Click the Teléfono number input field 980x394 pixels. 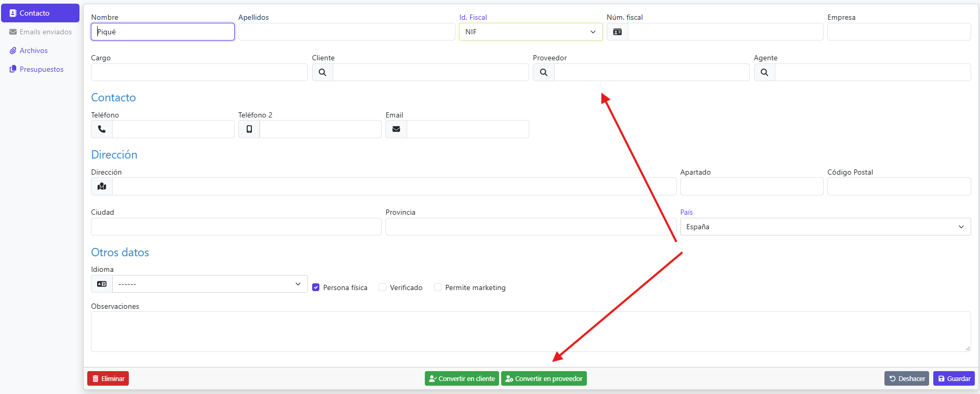(173, 129)
